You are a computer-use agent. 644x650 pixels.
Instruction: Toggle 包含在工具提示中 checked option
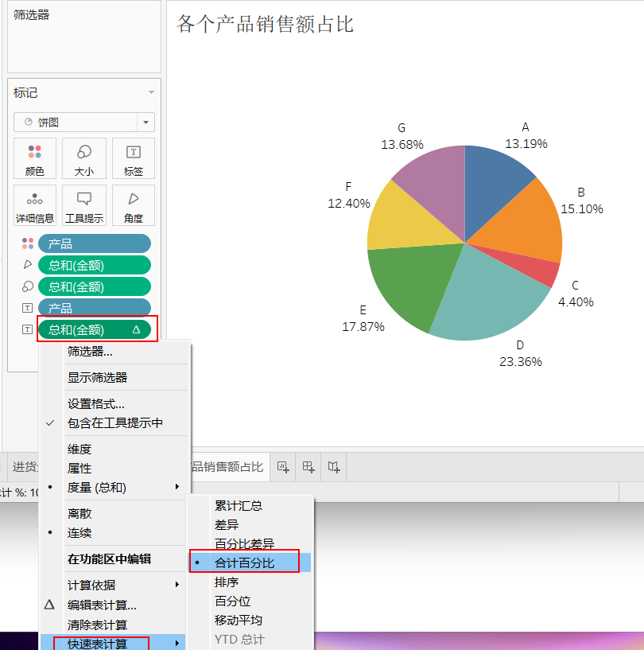(114, 423)
